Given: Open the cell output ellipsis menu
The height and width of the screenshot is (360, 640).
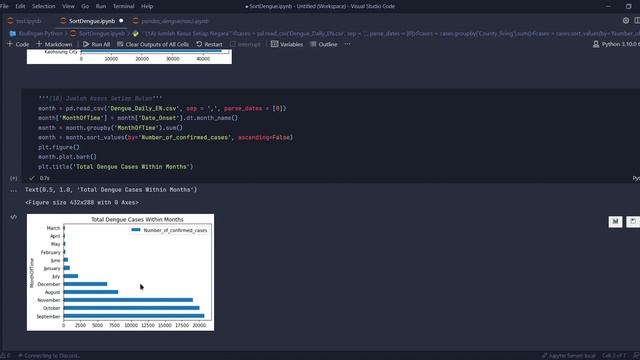Looking at the screenshot, I should [x=13, y=190].
